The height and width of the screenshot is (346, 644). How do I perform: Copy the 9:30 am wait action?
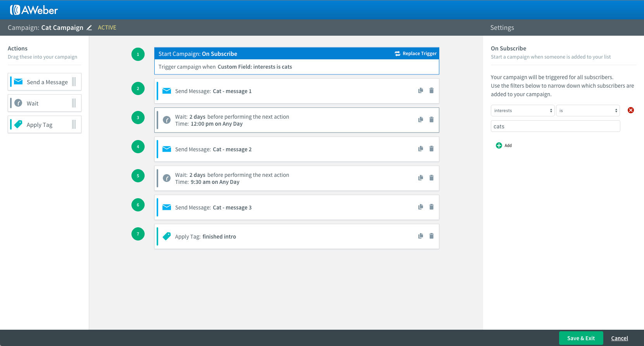pos(421,178)
